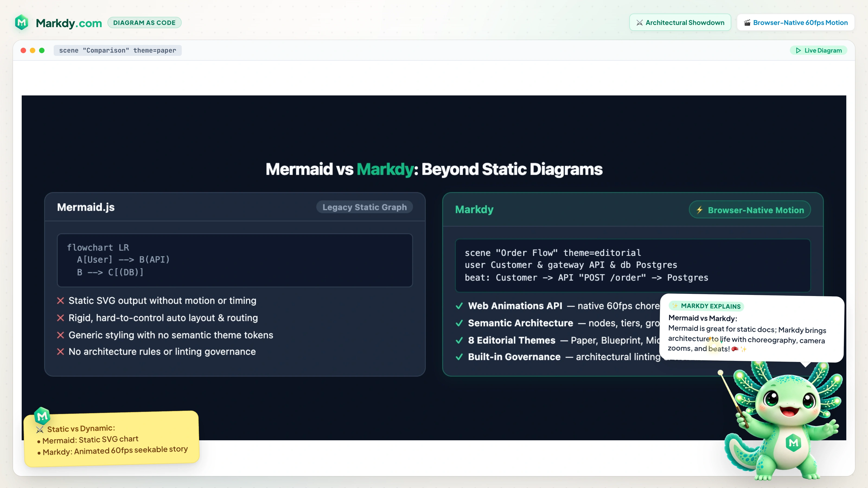The width and height of the screenshot is (868, 488).
Task: Click "Generic styling with no semantic theme tokens"
Action: (171, 335)
